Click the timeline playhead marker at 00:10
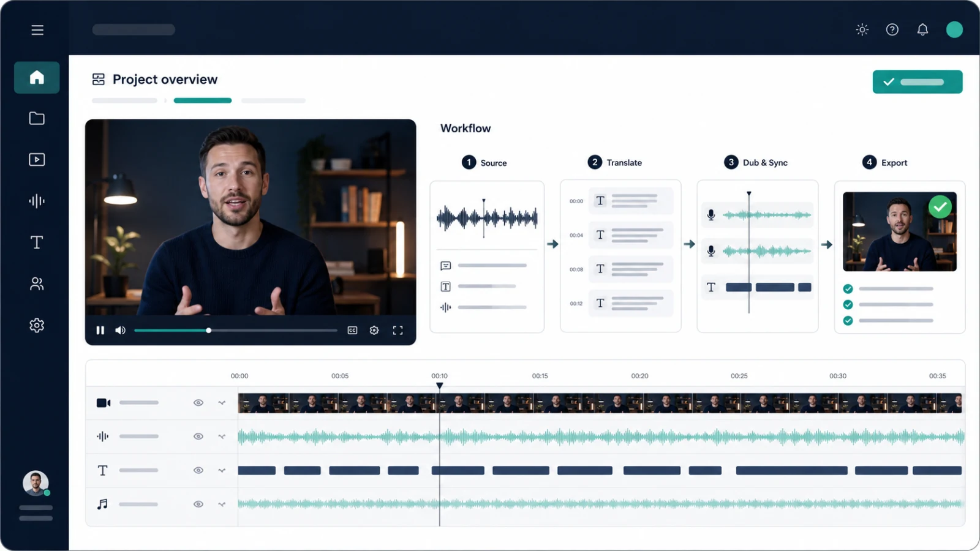This screenshot has width=980, height=551. pos(439,386)
